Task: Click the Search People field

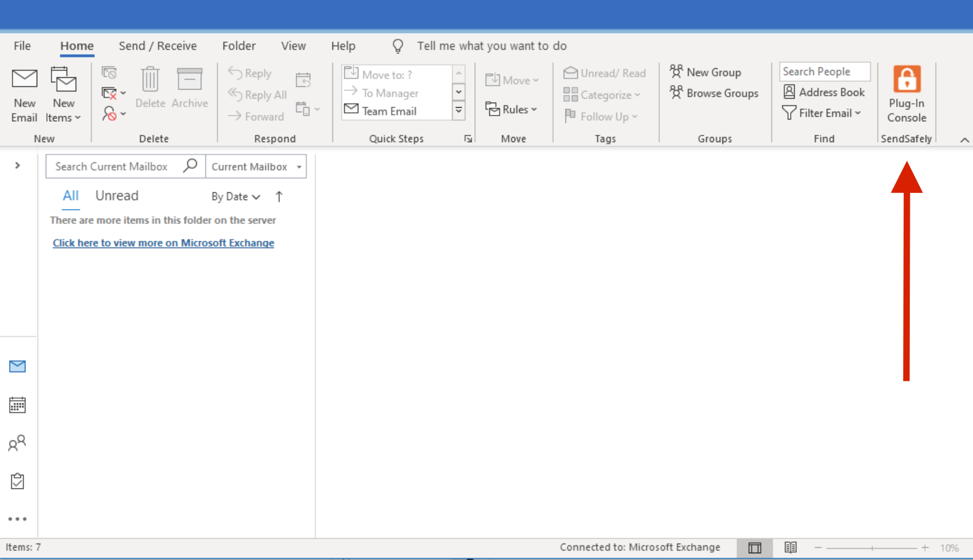Action: 825,72
